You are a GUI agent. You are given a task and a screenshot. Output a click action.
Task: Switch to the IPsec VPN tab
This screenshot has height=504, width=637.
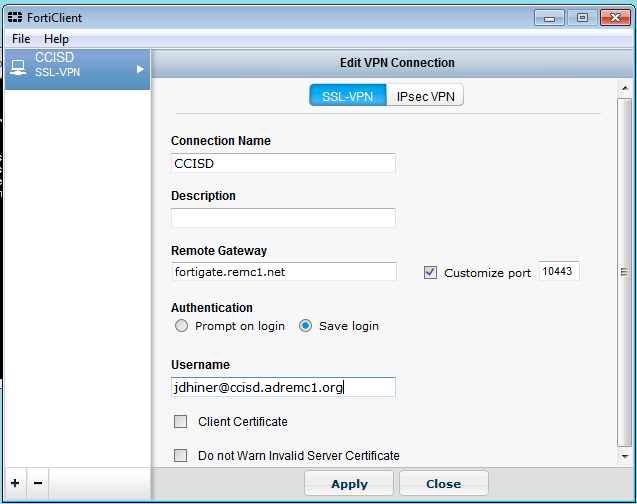tap(425, 96)
